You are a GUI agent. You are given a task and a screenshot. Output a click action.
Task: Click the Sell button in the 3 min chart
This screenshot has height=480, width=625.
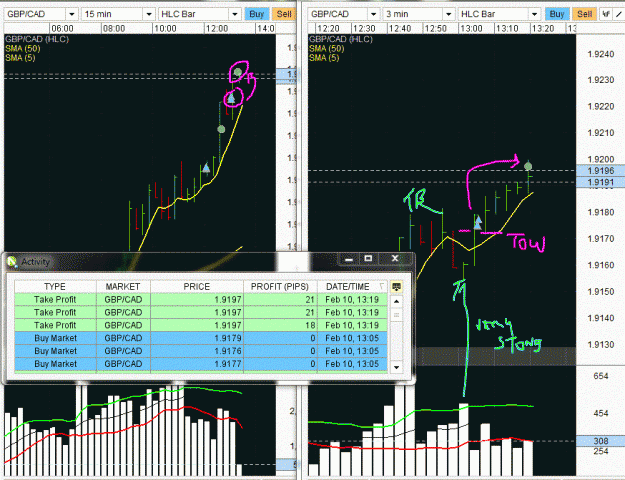(x=584, y=14)
